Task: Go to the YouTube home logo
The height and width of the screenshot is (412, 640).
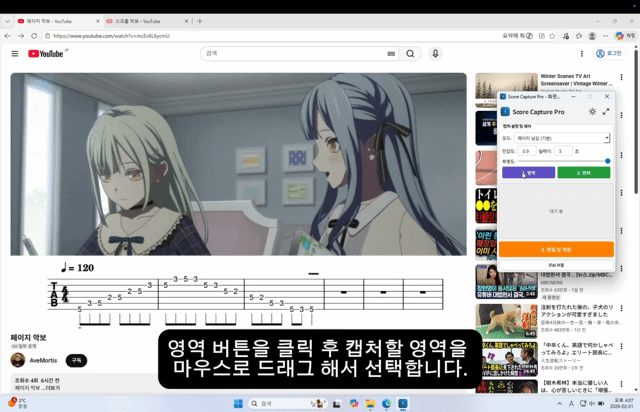Action: pyautogui.click(x=46, y=53)
